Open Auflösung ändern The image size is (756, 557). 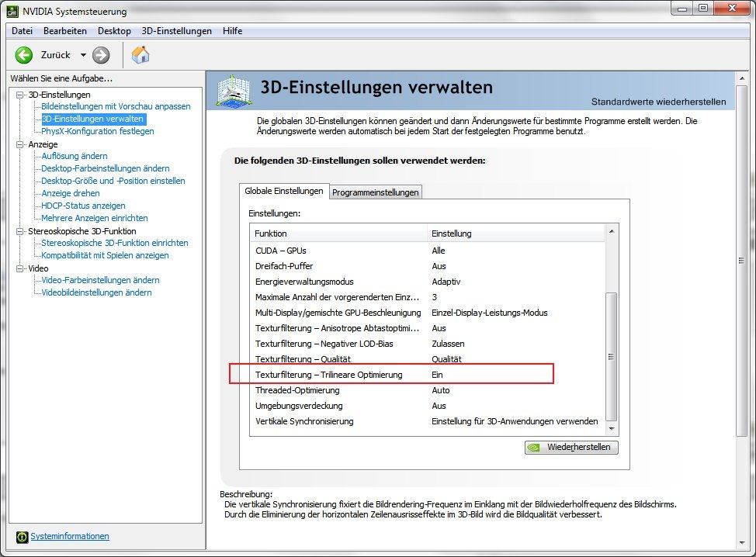75,156
